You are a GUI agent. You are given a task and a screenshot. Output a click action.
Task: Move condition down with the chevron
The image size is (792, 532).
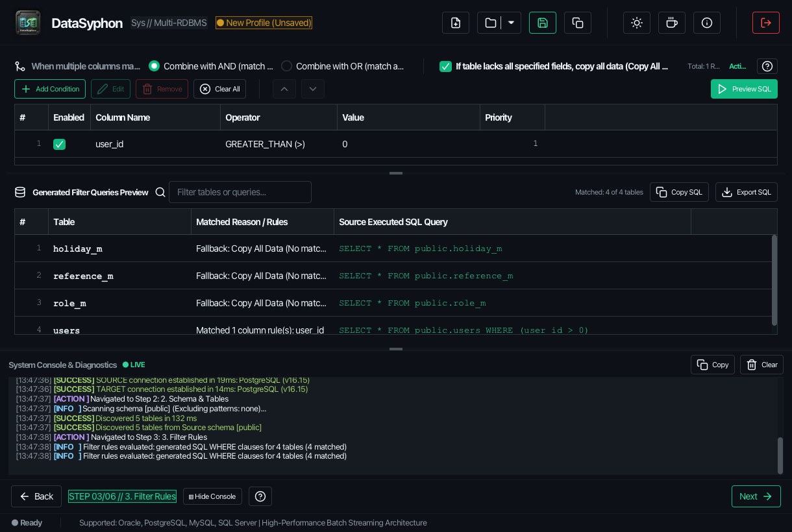click(x=313, y=89)
